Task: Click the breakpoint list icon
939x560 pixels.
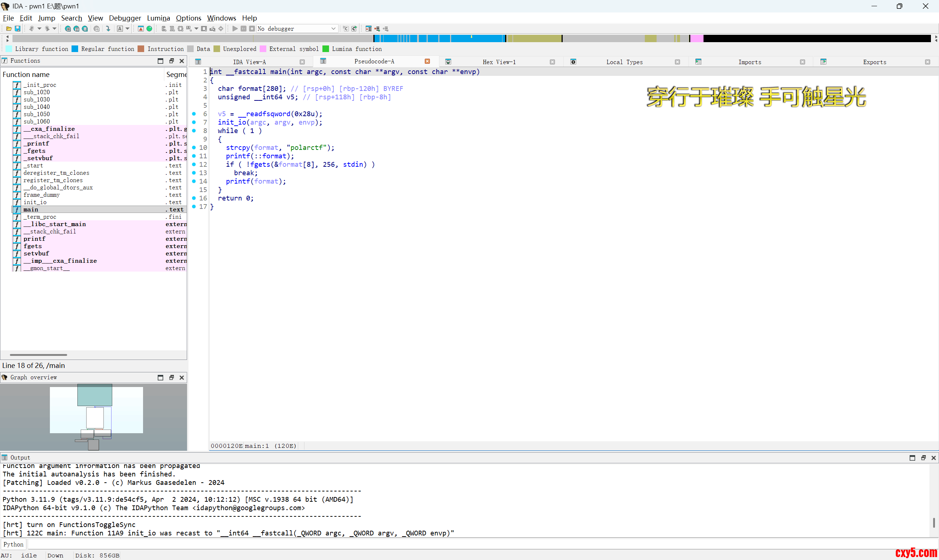Action: (369, 29)
